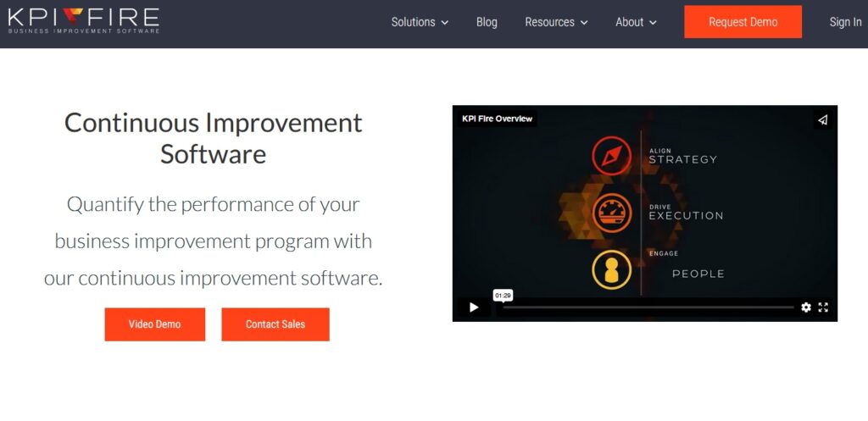Click the Request Demo button

743,22
